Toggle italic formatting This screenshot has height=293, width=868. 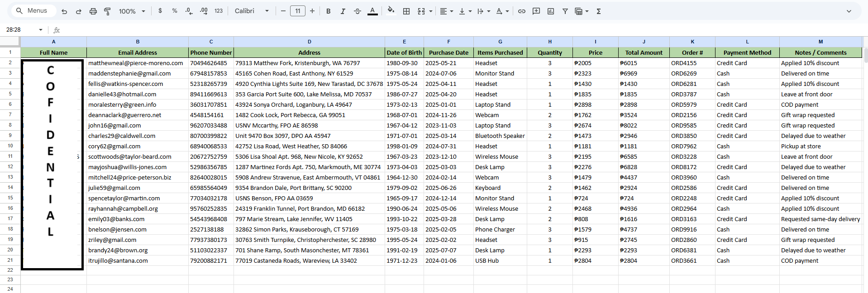[343, 11]
